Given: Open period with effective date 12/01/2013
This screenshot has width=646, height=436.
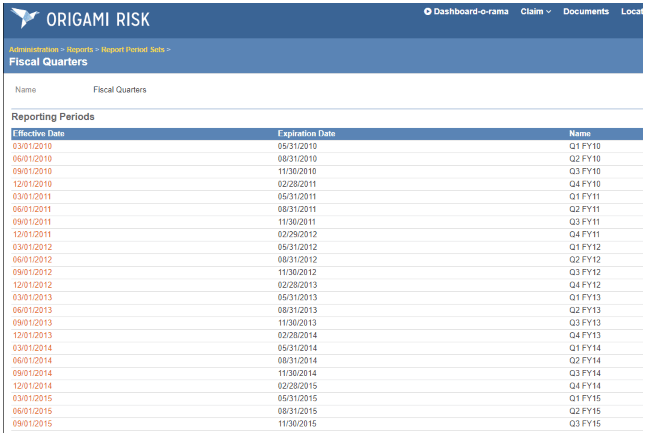Looking at the screenshot, I should click(32, 335).
